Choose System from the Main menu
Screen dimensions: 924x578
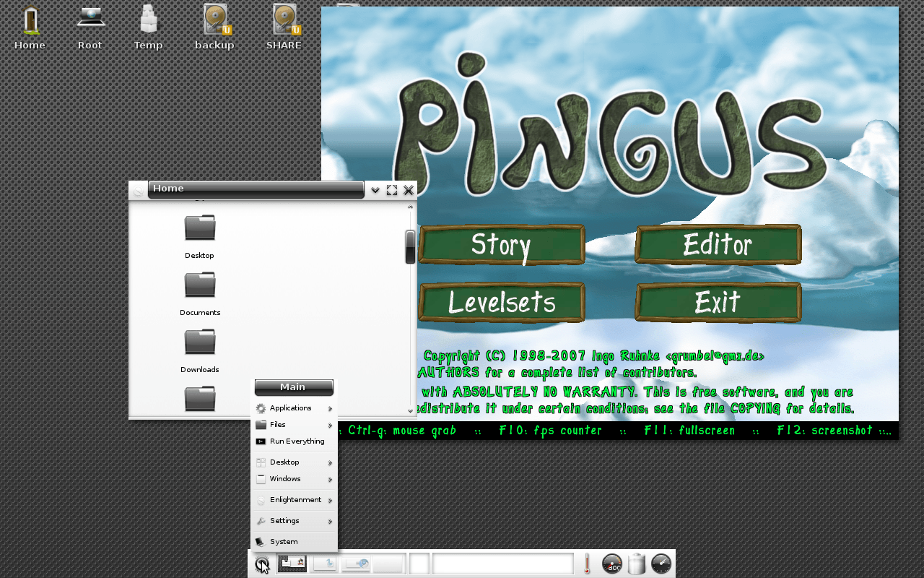click(294, 542)
